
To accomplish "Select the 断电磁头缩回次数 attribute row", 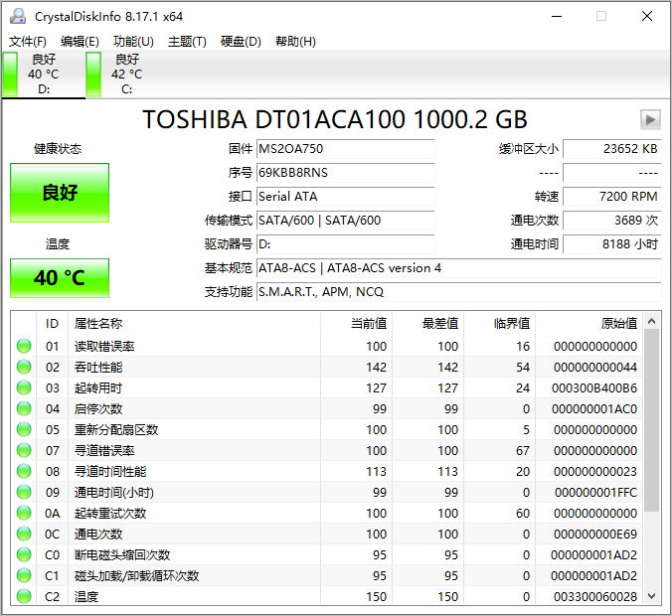I will coord(327,555).
